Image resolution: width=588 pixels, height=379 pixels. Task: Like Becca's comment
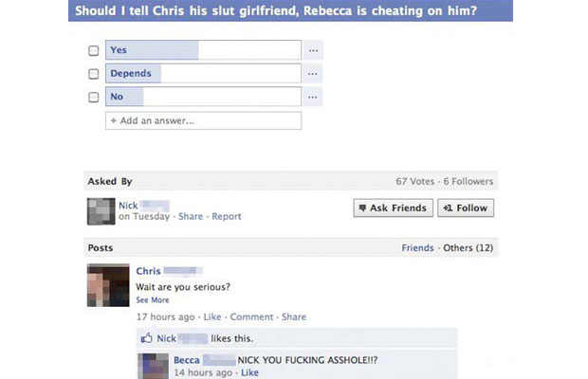click(249, 372)
